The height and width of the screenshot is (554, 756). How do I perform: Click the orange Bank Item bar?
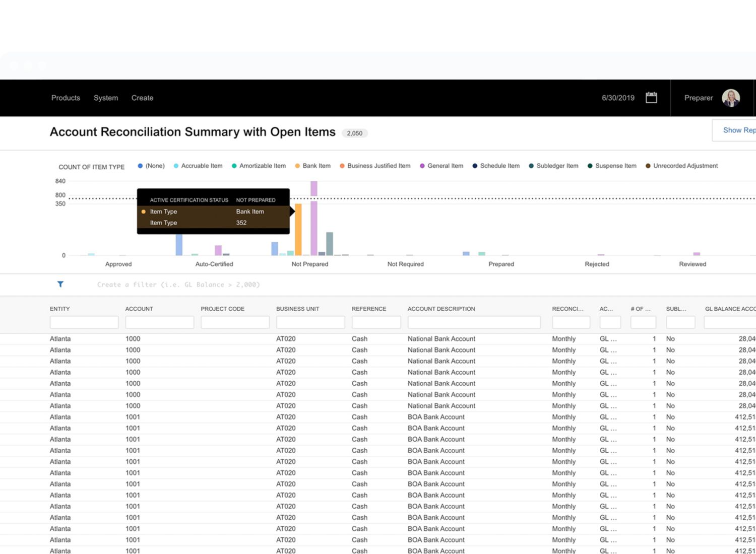298,230
